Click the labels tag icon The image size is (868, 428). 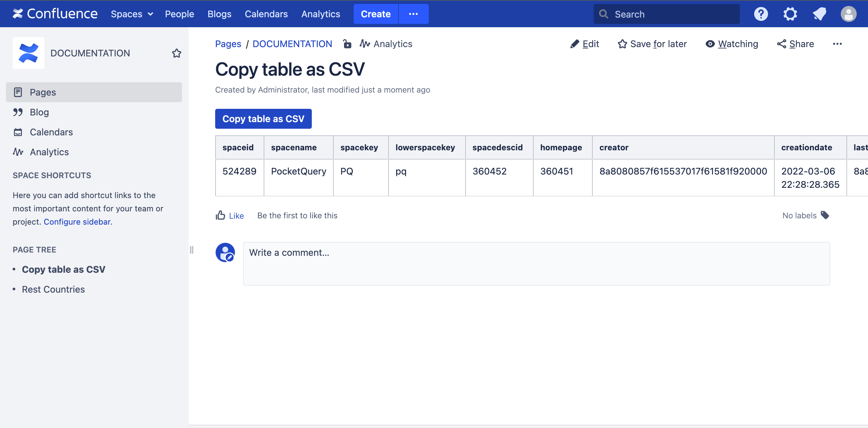(x=825, y=215)
